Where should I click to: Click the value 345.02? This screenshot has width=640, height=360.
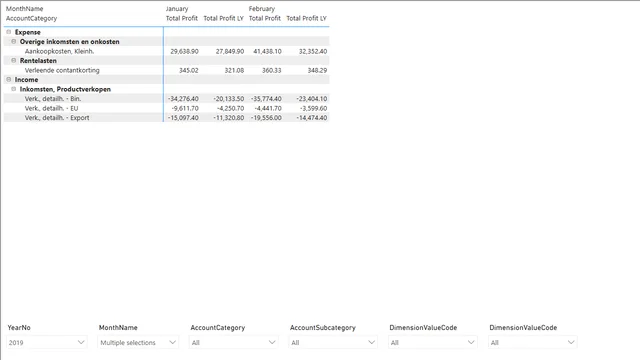189,70
